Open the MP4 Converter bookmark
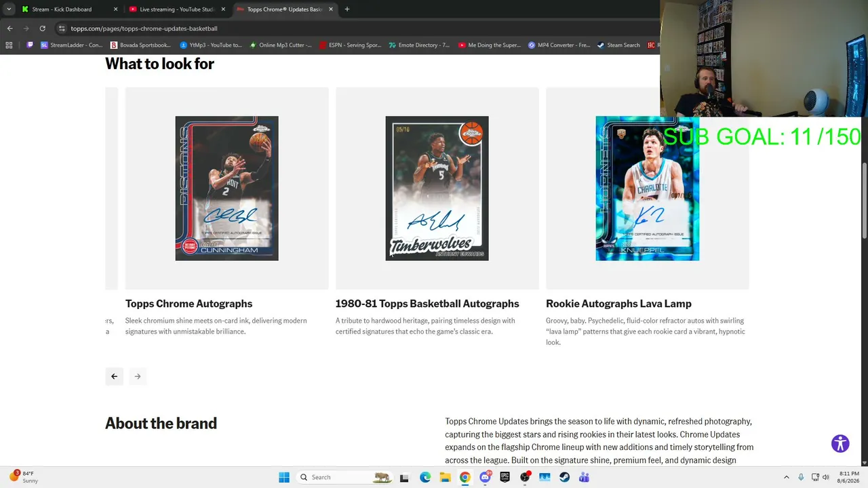The height and width of the screenshot is (488, 868). coord(559,45)
